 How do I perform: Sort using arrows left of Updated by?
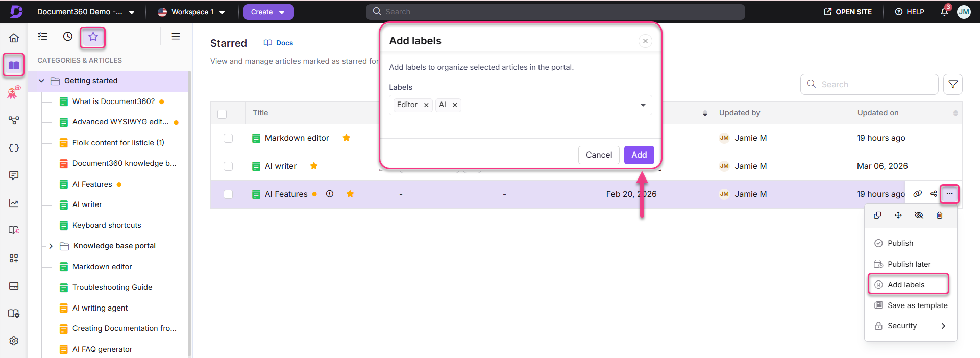tap(705, 113)
